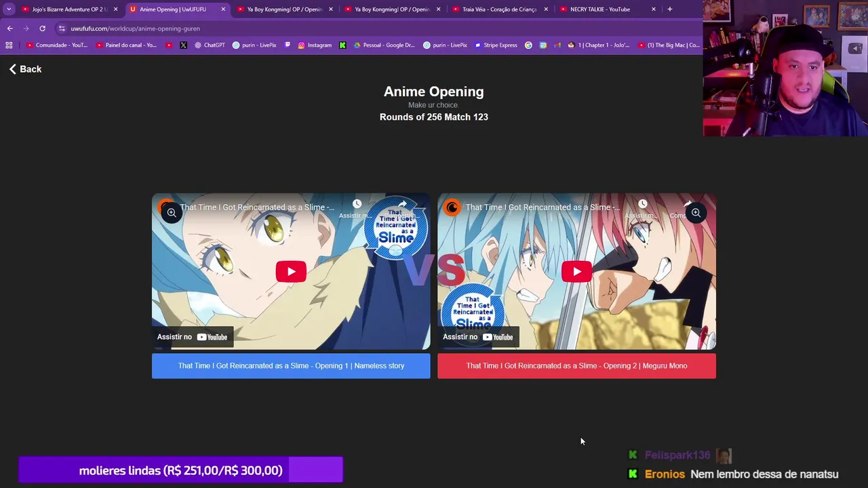View site information icon in address bar
This screenshot has width=868, height=488.
(x=62, y=28)
